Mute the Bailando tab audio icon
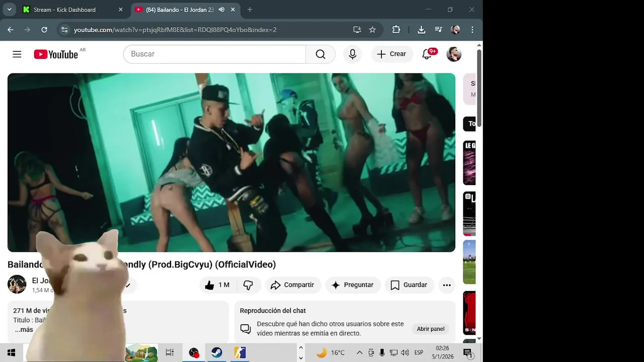The width and height of the screenshot is (644, 362). [221, 10]
